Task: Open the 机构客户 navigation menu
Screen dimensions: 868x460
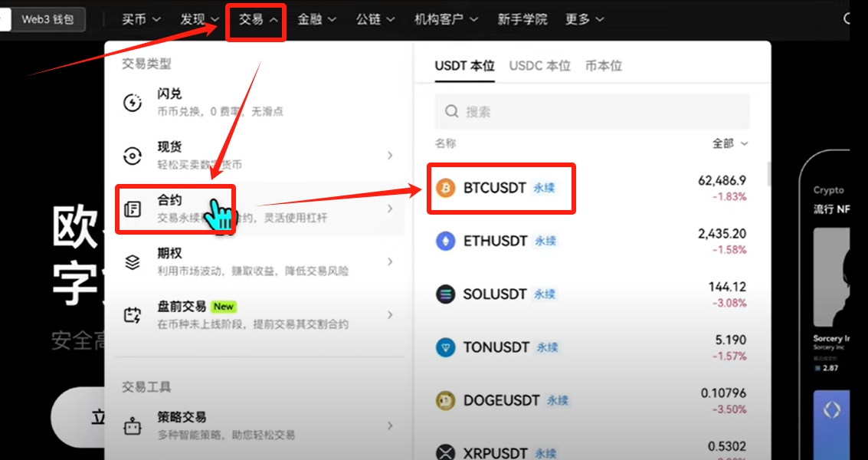Action: click(x=446, y=19)
